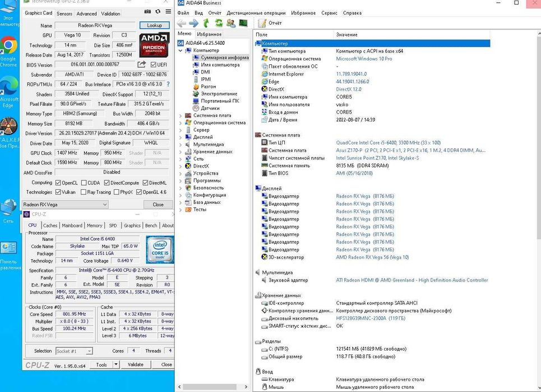541x392 pixels.
Task: Open the Socket #1 selection dropdown
Action: click(74, 351)
